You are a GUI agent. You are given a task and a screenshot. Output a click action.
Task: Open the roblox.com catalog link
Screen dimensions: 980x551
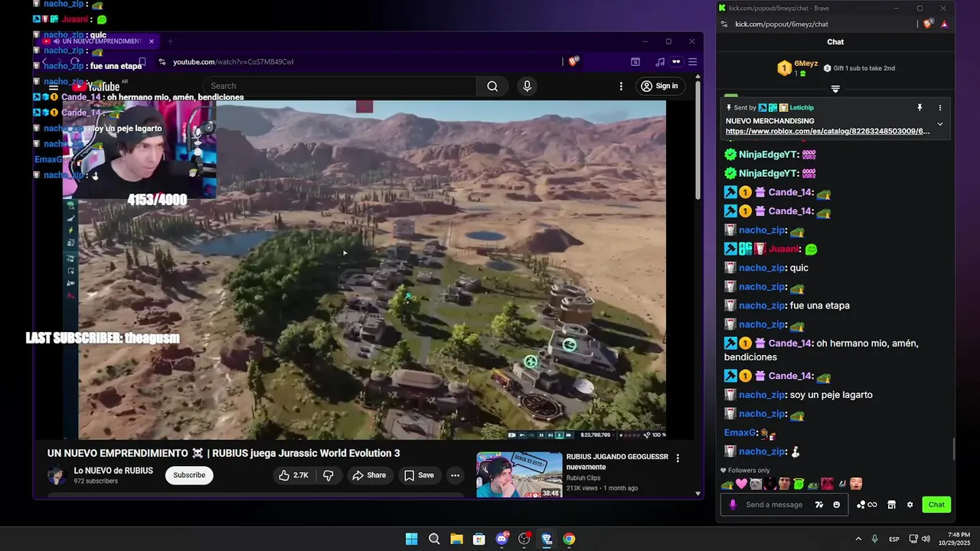point(828,132)
